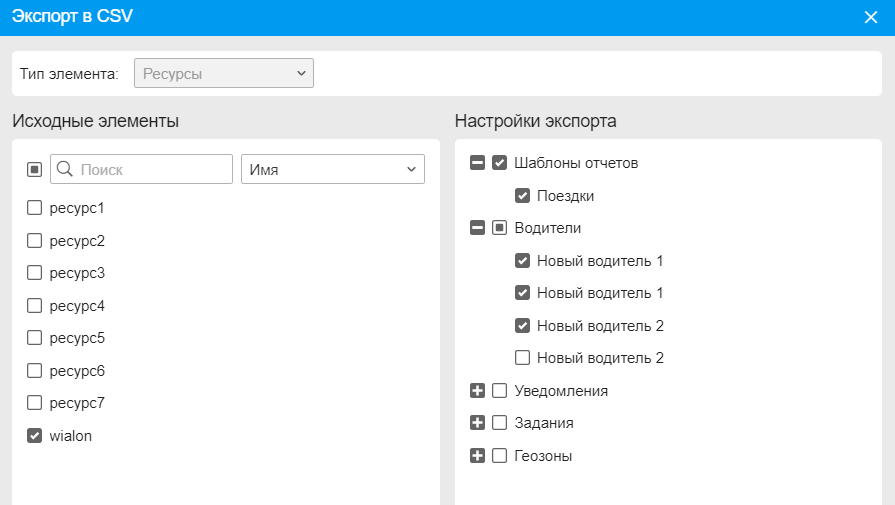This screenshot has height=505, width=895.
Task: Collapse the Шаблоны отчетов group
Action: [477, 163]
